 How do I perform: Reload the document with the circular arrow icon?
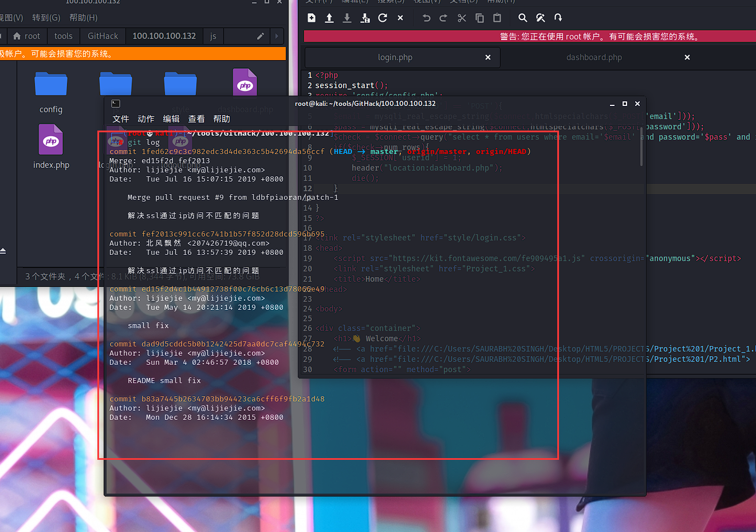click(383, 18)
